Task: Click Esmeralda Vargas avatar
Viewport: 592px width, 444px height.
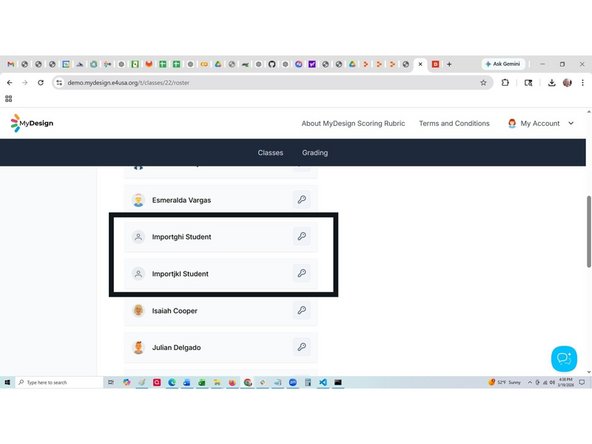Action: (x=139, y=200)
